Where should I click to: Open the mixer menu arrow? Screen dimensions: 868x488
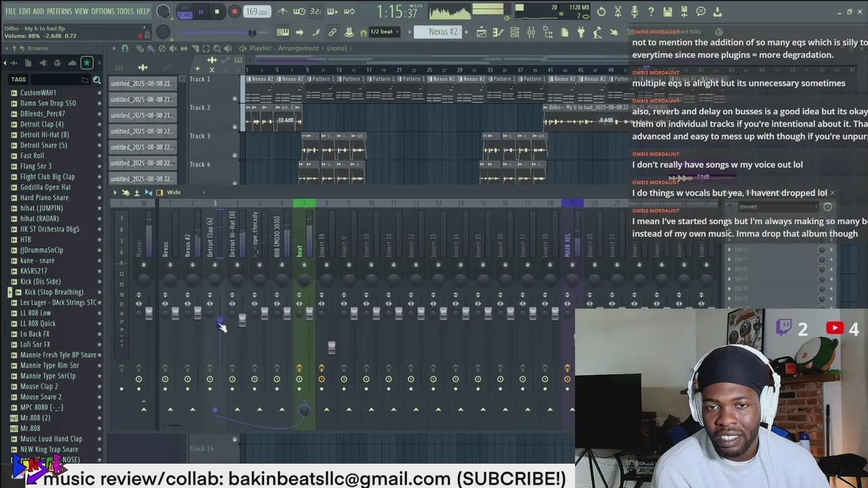(115, 192)
